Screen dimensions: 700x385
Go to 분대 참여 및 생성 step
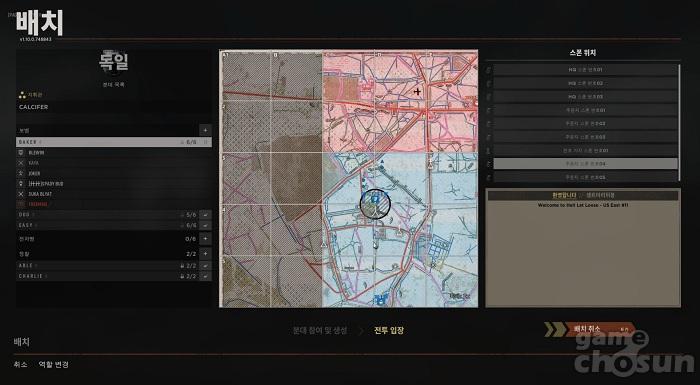click(x=320, y=331)
